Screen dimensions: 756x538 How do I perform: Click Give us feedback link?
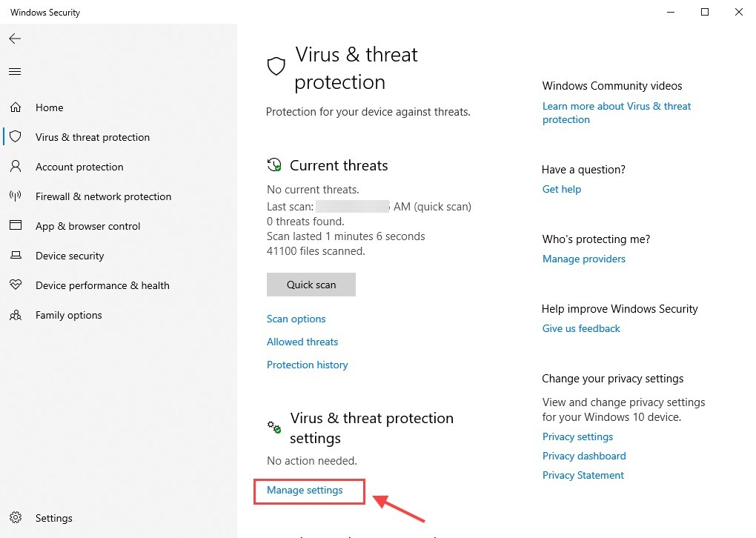click(x=581, y=328)
